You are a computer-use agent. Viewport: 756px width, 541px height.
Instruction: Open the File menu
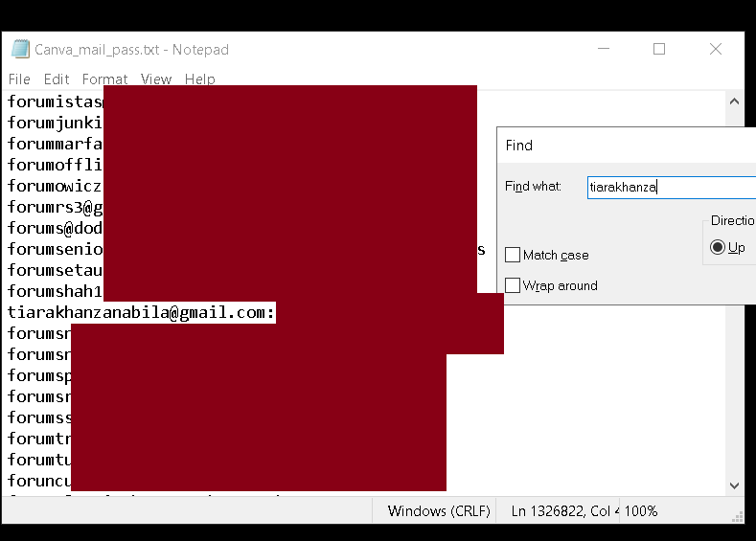(19, 79)
